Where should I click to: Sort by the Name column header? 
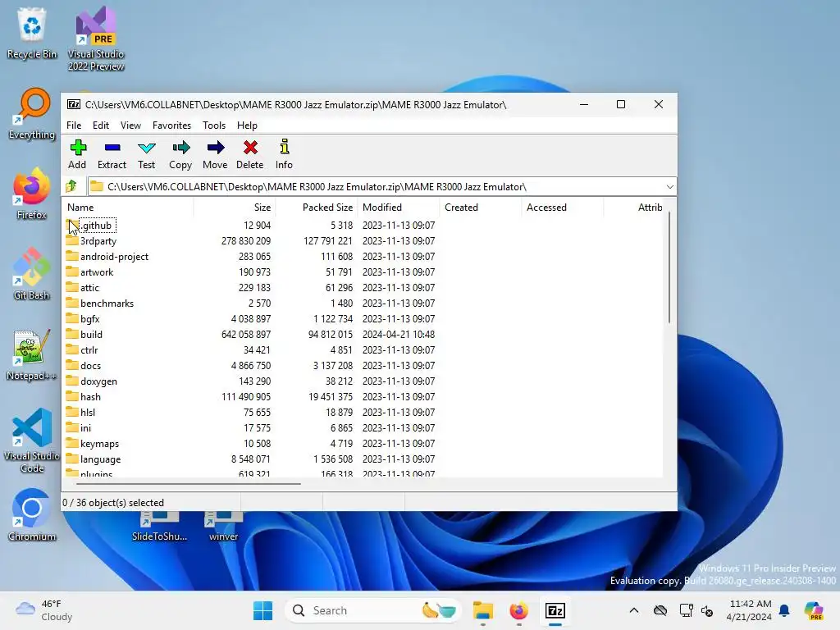[x=127, y=208]
